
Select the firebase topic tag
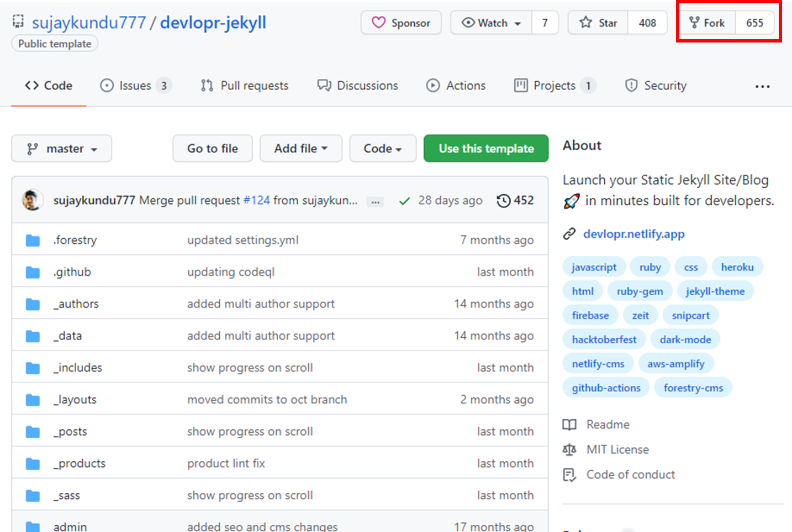(x=590, y=316)
